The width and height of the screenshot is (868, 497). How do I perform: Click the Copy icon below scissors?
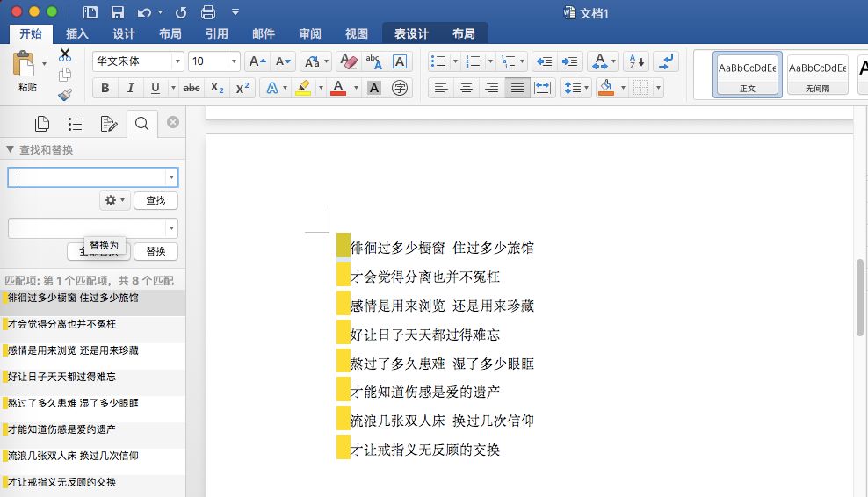pyautogui.click(x=65, y=74)
